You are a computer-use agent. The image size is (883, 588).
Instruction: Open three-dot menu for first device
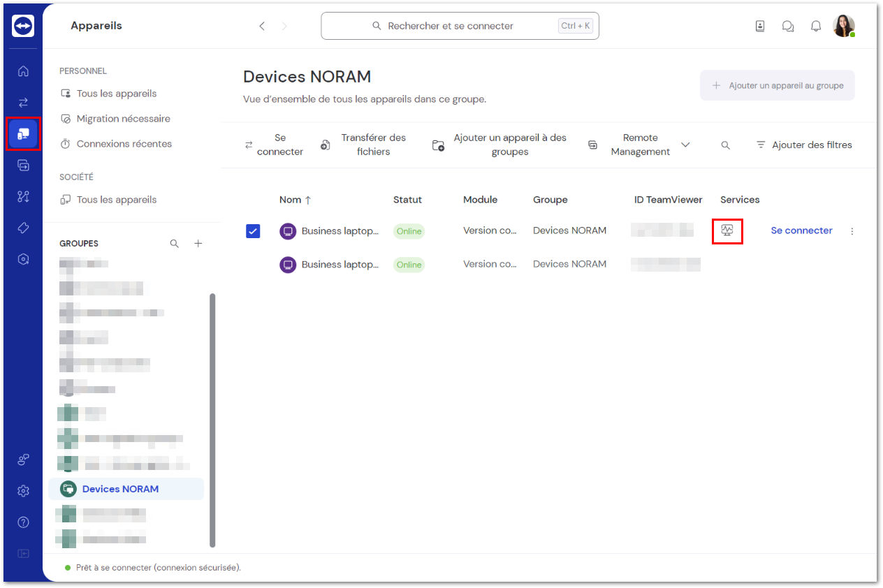[x=852, y=231]
